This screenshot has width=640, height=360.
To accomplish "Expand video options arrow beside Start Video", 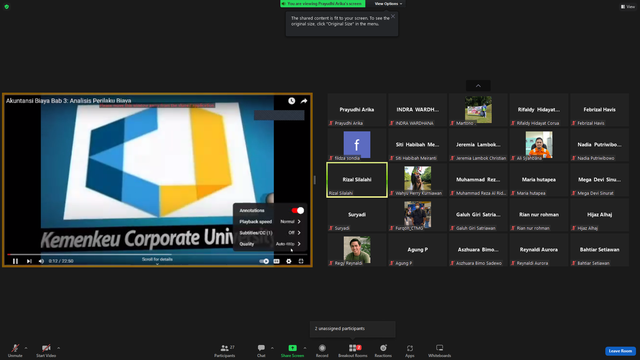I will pos(58,348).
